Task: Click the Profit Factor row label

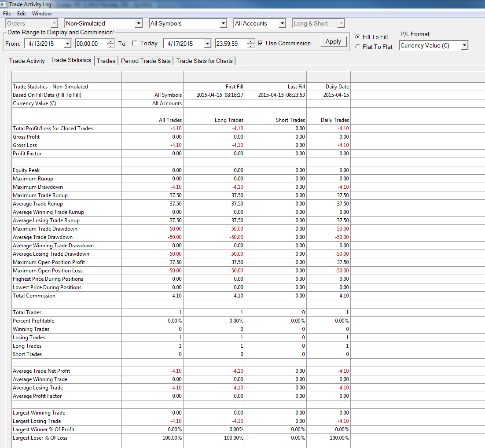Action: tap(27, 154)
